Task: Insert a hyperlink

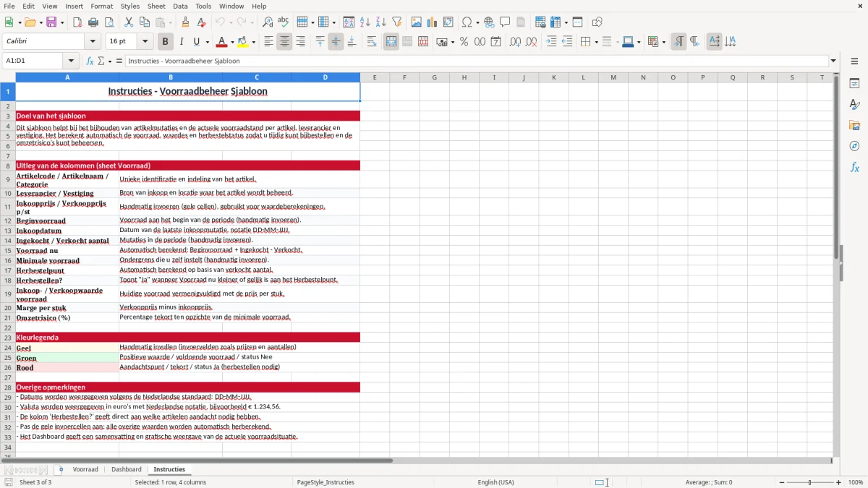Action: tap(489, 22)
